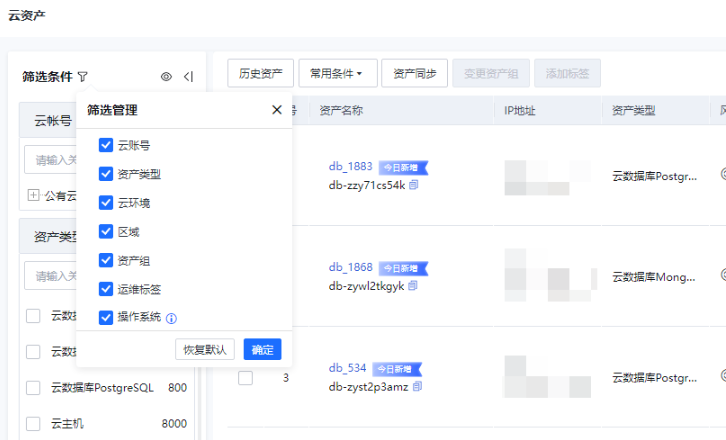This screenshot has width=726, height=440.
Task: Close the 筛选管理 popup
Action: (x=277, y=110)
